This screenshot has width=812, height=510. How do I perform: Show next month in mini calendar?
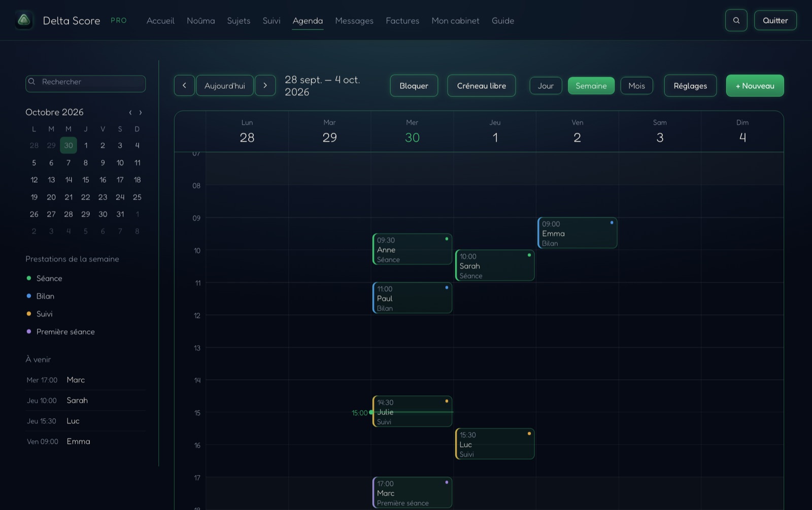[141, 112]
